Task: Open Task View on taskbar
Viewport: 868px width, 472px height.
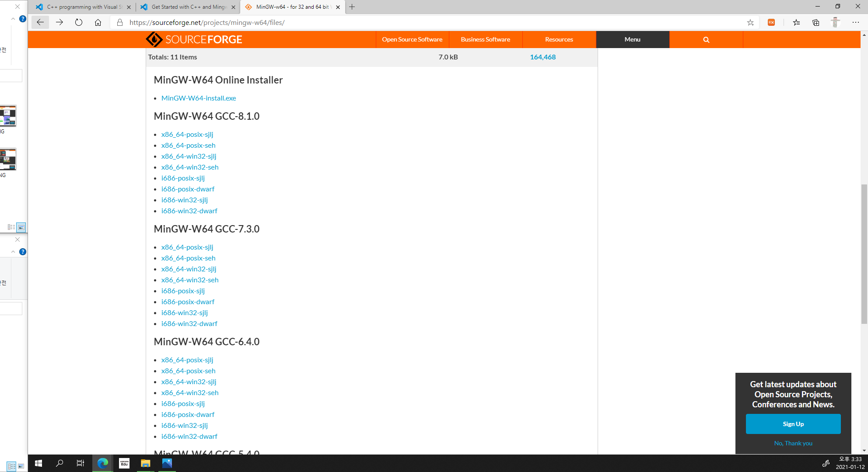Action: pyautogui.click(x=80, y=463)
